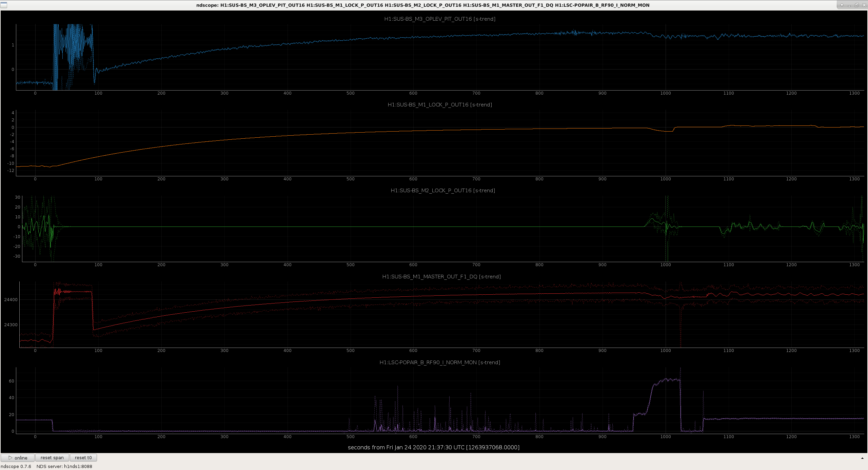Select the H1:SUS-BS_M1_MASTER_OUT_F1_DQ plot title

point(441,277)
